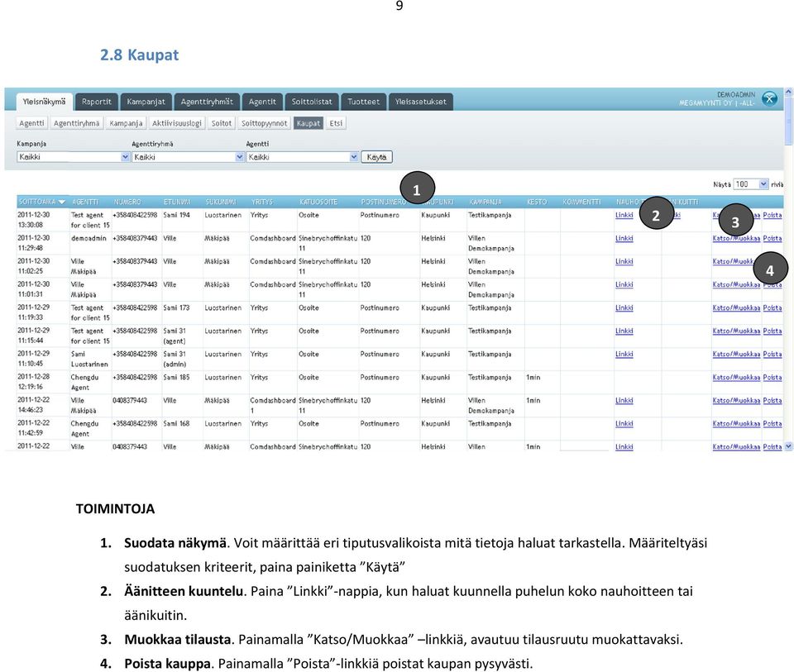794x672 pixels.
Task: Sort by the Numero column header
Action: (x=127, y=202)
